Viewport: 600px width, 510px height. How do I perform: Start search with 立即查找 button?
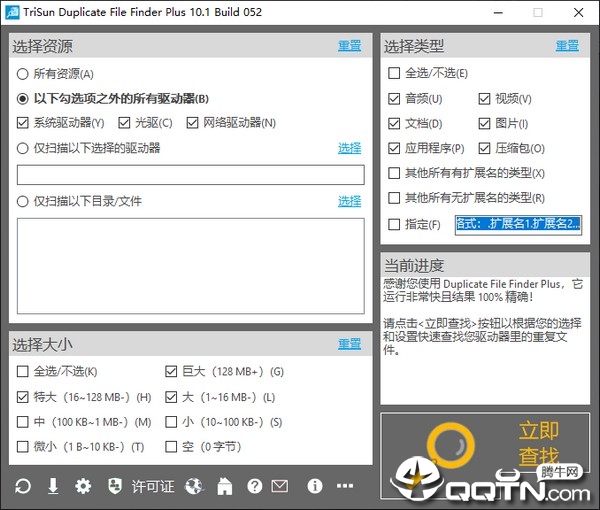coord(485,456)
